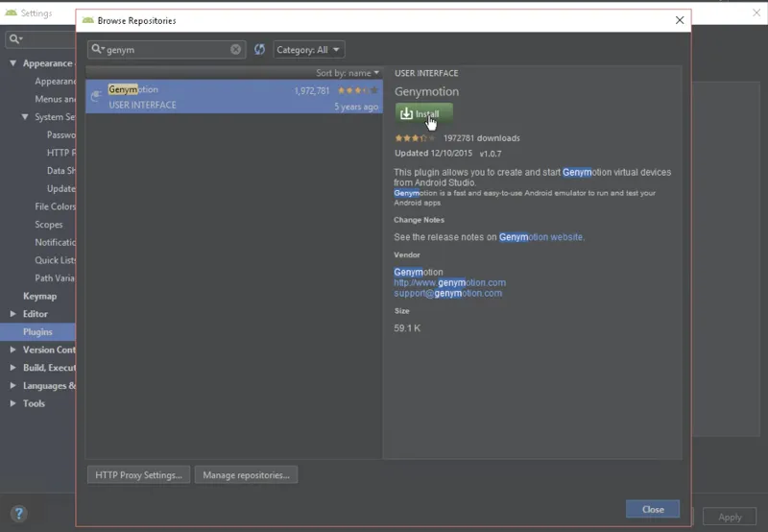Click the Settings window search field
The image size is (768, 532).
point(40,38)
